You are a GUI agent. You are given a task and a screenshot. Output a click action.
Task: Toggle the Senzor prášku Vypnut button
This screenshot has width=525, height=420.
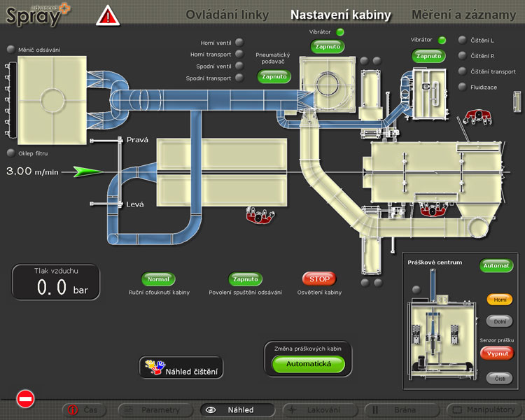[496, 353]
